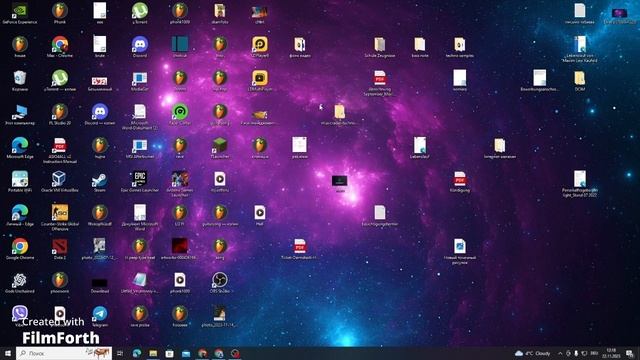Select the Counter-Strike Global Offensive icon
This screenshot has height=360, width=640.
(x=60, y=218)
